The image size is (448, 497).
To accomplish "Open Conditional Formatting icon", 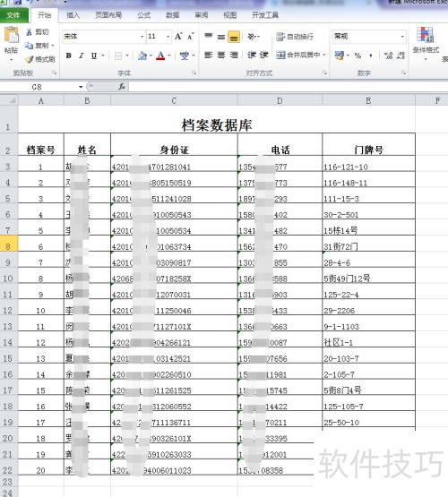I will [426, 35].
